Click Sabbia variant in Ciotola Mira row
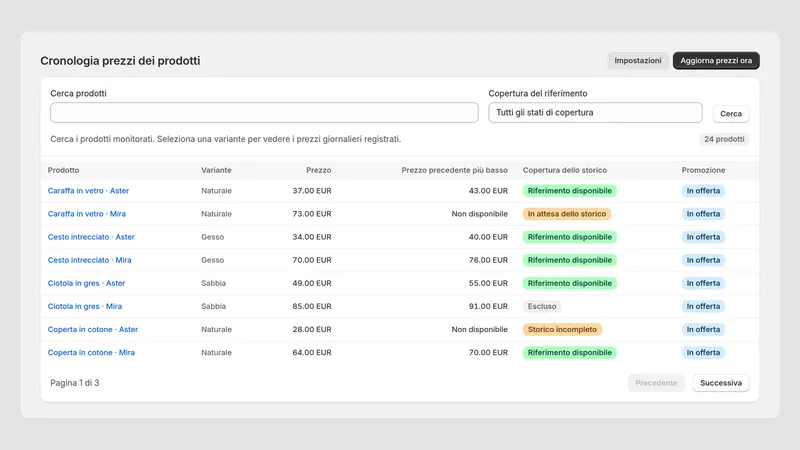Image resolution: width=800 pixels, height=450 pixels. 213,306
